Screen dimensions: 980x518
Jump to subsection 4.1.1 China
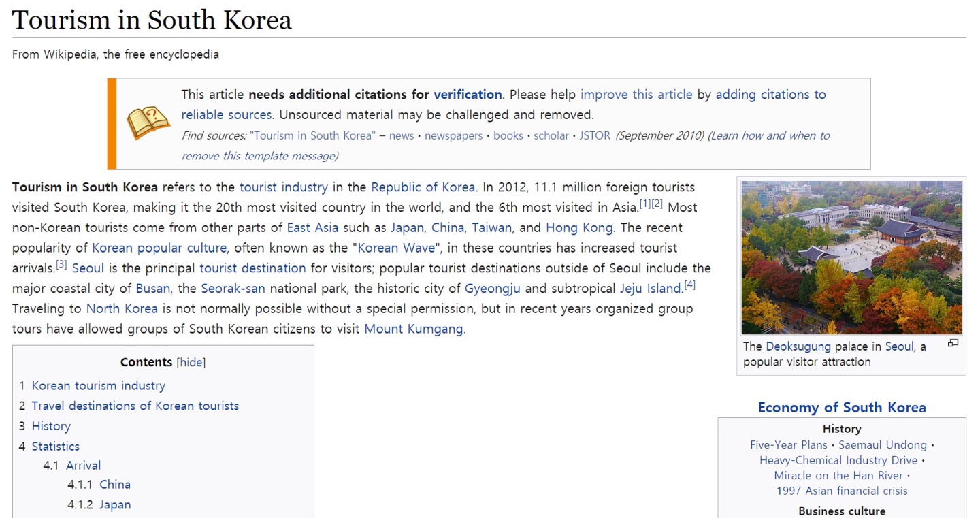pyautogui.click(x=115, y=485)
